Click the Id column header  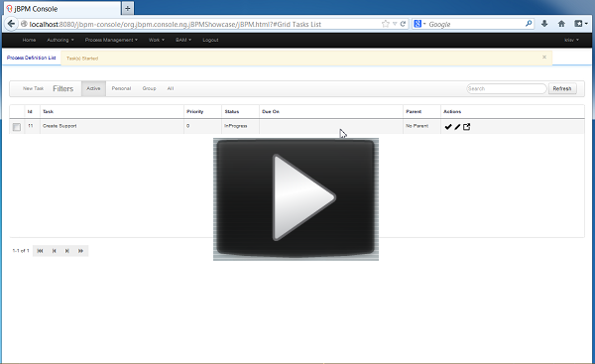pos(30,112)
